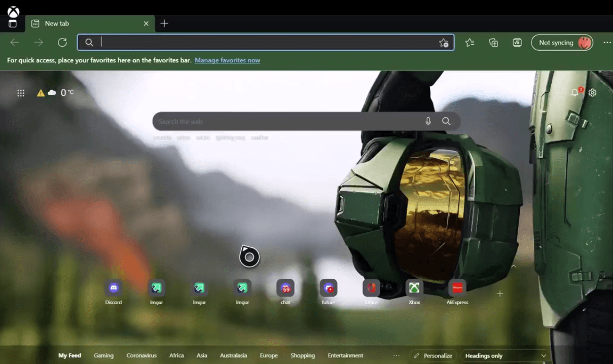Open the apps launcher grid icon
This screenshot has width=613, height=364.
[21, 93]
